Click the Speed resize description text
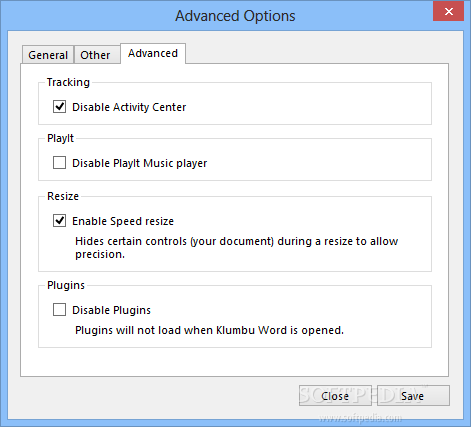The height and width of the screenshot is (436, 471). (x=236, y=247)
